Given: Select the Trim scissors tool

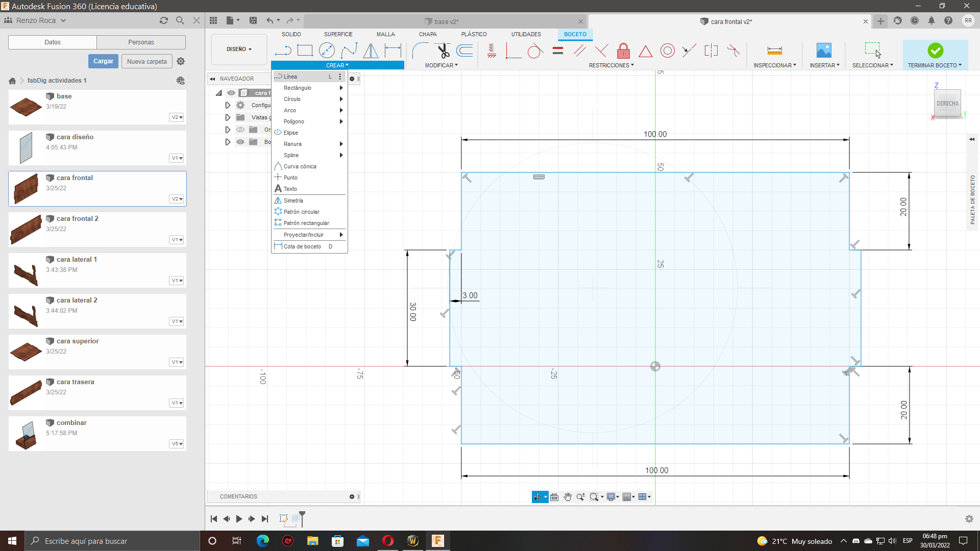Looking at the screenshot, I should (x=443, y=51).
